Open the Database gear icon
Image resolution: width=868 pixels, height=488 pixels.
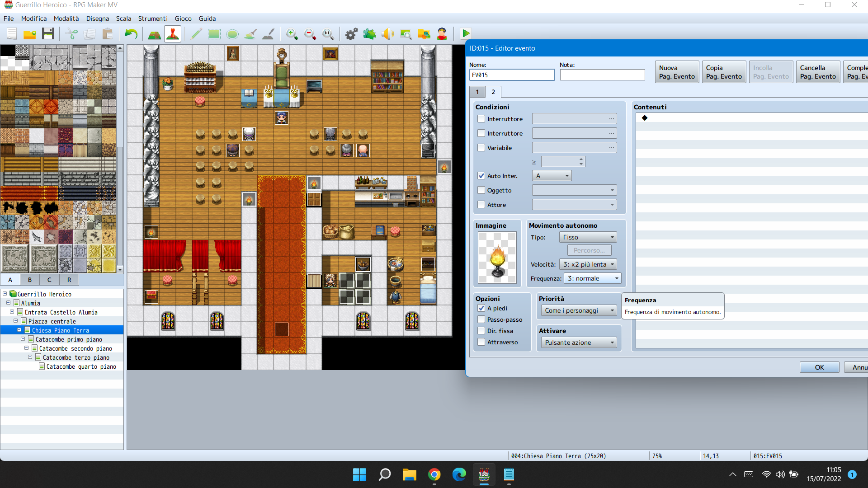[351, 34]
